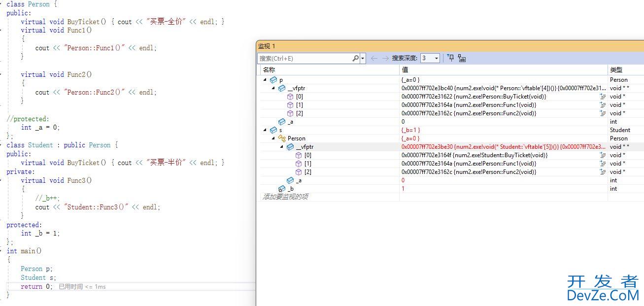
Task: Click the back arrow for previous search result
Action: pyautogui.click(x=374, y=58)
